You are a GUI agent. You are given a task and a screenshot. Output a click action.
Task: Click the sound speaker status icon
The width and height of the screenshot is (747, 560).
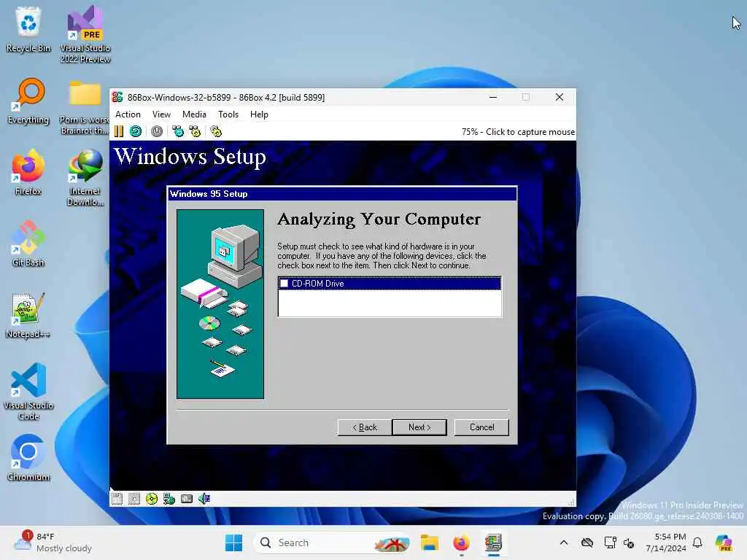204,499
